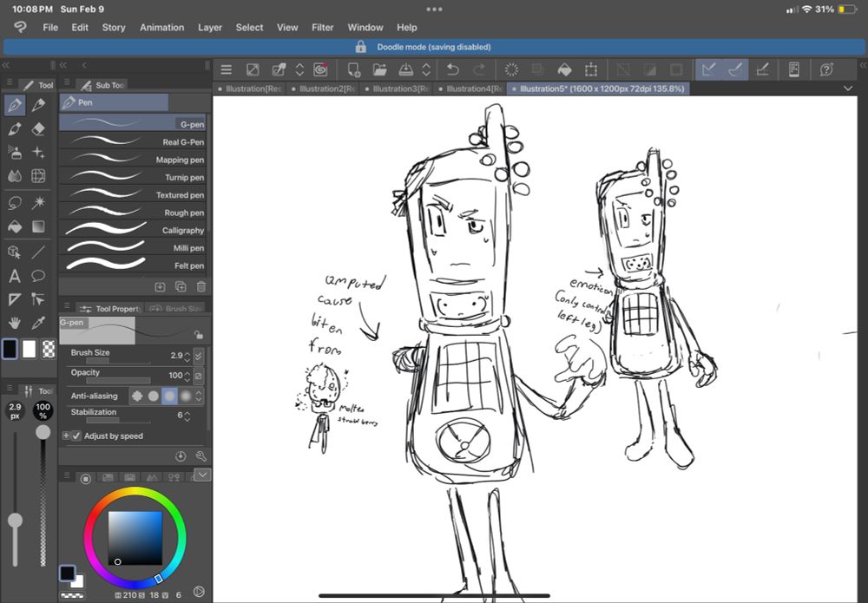Select the Textured pen sub tool
Image resolution: width=868 pixels, height=603 pixels.
[132, 194]
